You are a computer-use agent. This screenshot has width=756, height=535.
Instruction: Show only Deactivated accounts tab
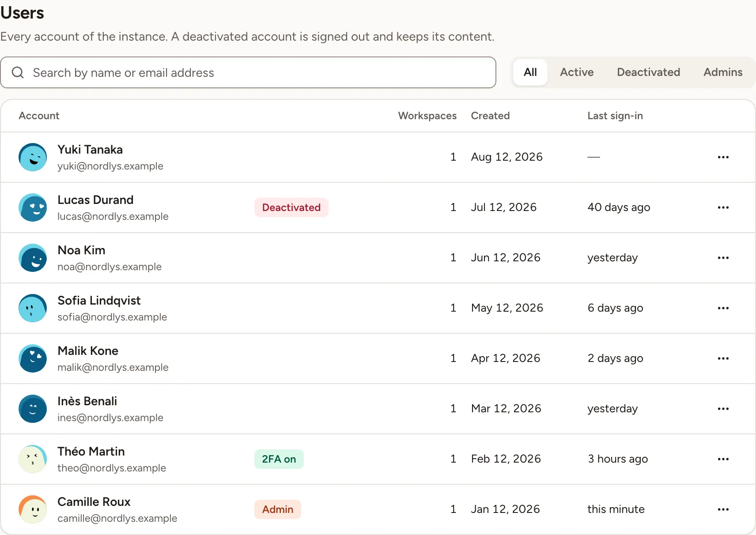coord(648,72)
